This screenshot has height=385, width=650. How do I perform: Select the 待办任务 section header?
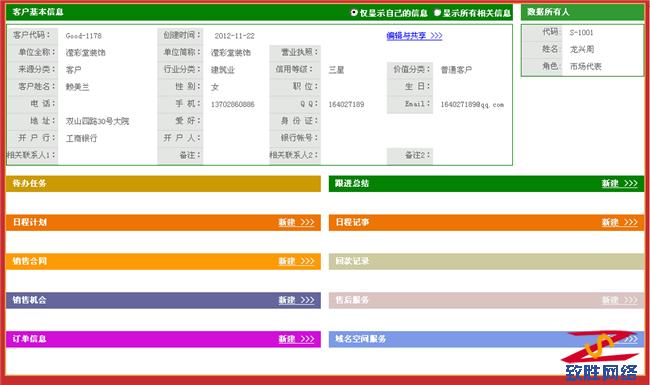(163, 184)
